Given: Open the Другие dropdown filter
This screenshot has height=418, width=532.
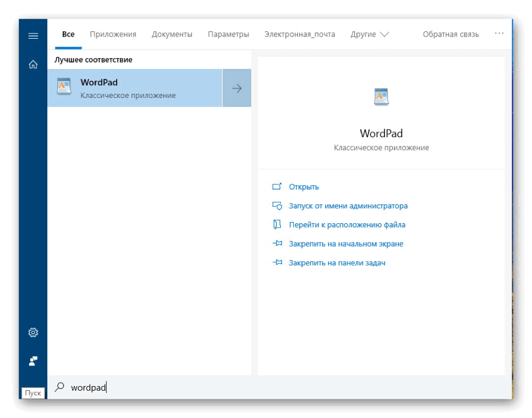Looking at the screenshot, I should (370, 34).
